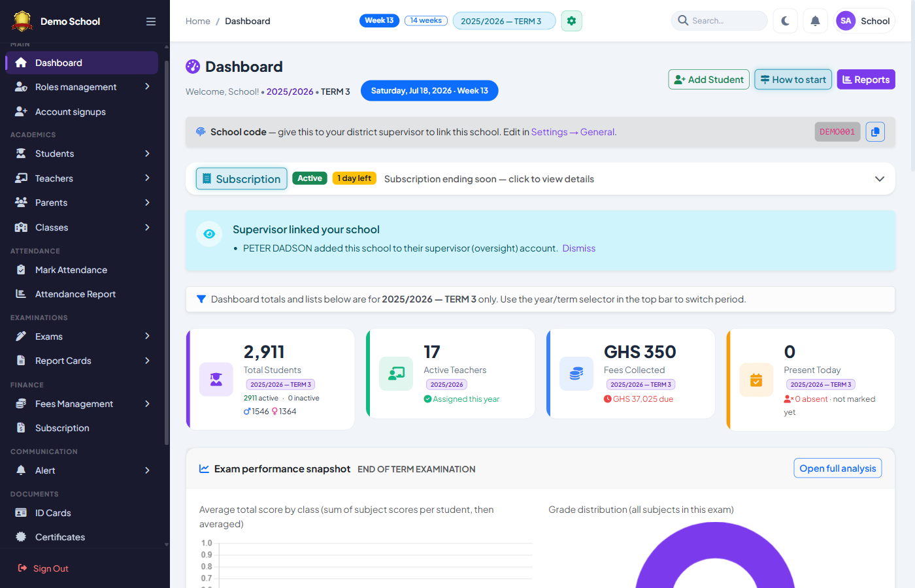The height and width of the screenshot is (588, 915).
Task: Click the exam performance chart icon
Action: [204, 469]
